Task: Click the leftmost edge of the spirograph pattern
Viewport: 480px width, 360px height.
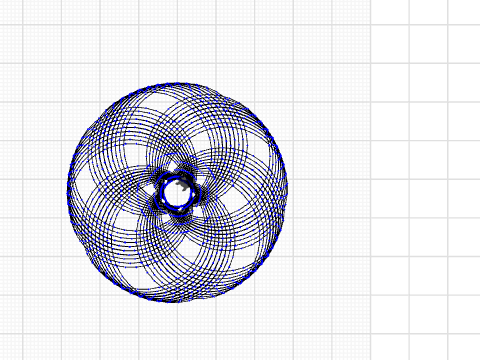Action: point(68,193)
